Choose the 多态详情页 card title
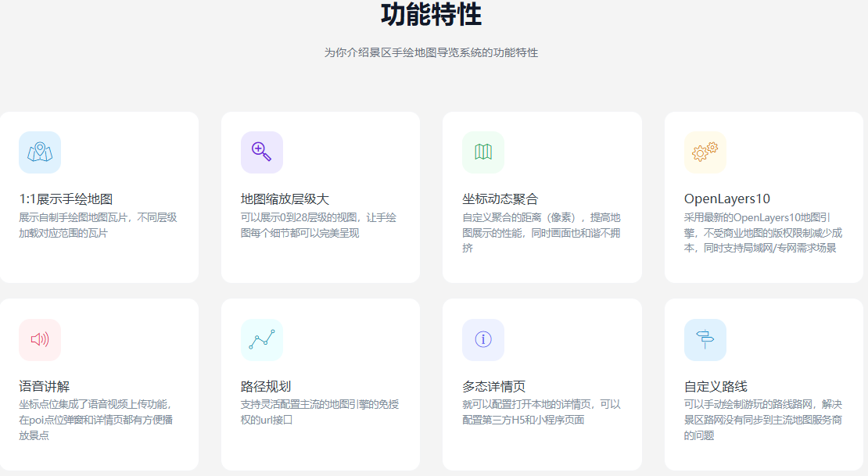The image size is (868, 476). [x=494, y=386]
